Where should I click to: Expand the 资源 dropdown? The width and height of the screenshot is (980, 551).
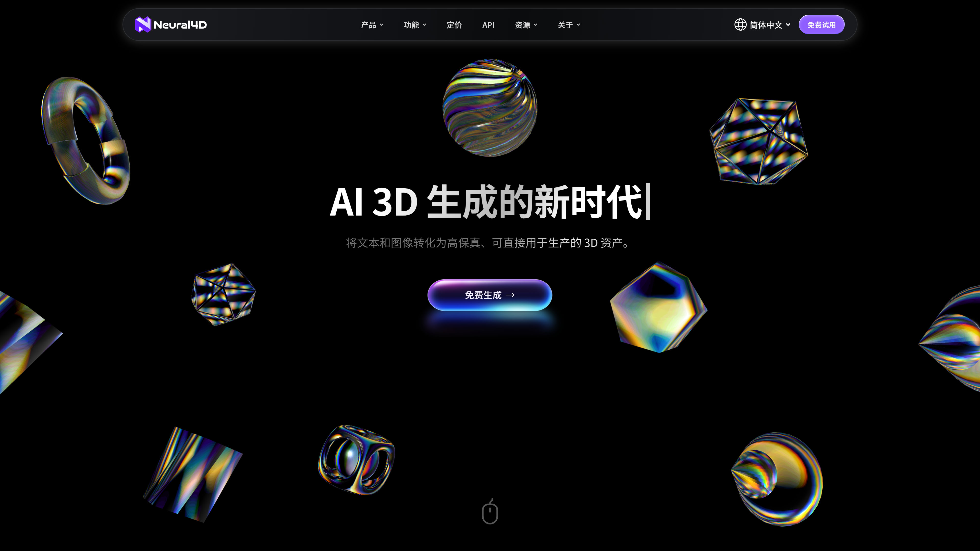click(526, 25)
